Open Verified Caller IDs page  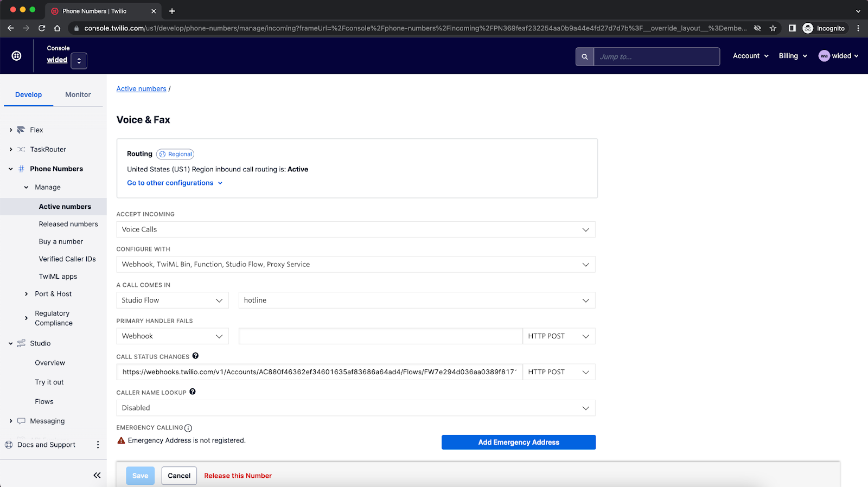click(67, 259)
